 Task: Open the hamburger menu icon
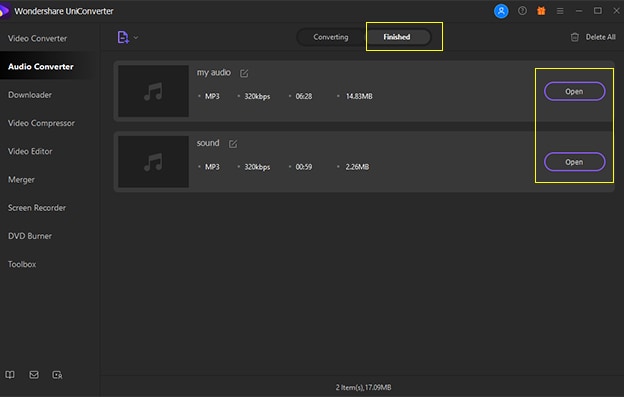pos(560,11)
